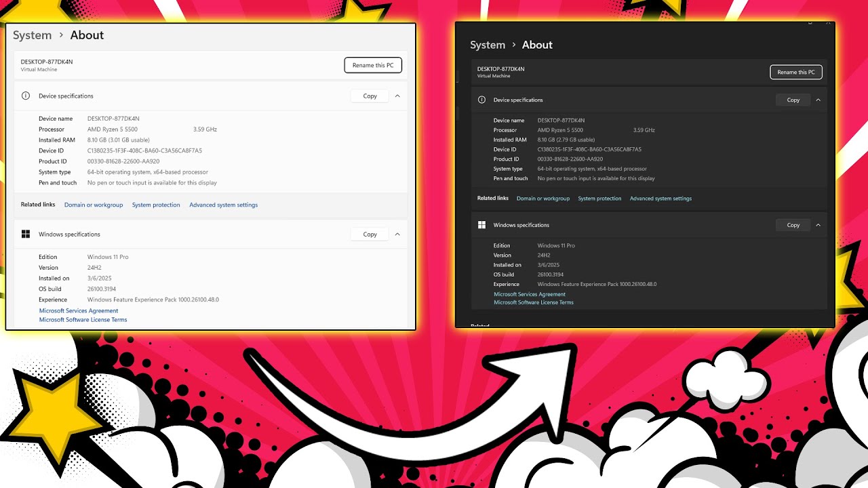Collapse Windows specifications chevron in dark window
The height and width of the screenshot is (488, 868).
coord(818,225)
